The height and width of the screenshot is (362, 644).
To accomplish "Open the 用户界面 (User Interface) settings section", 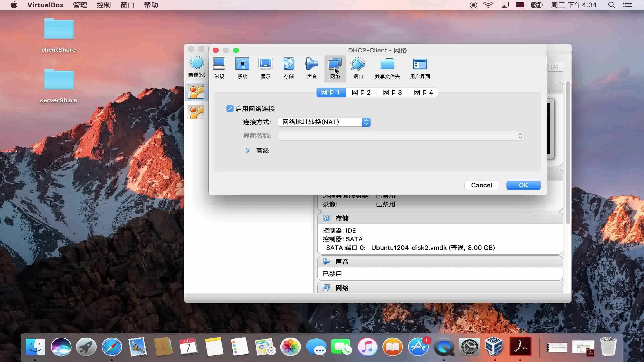I will coord(420,68).
